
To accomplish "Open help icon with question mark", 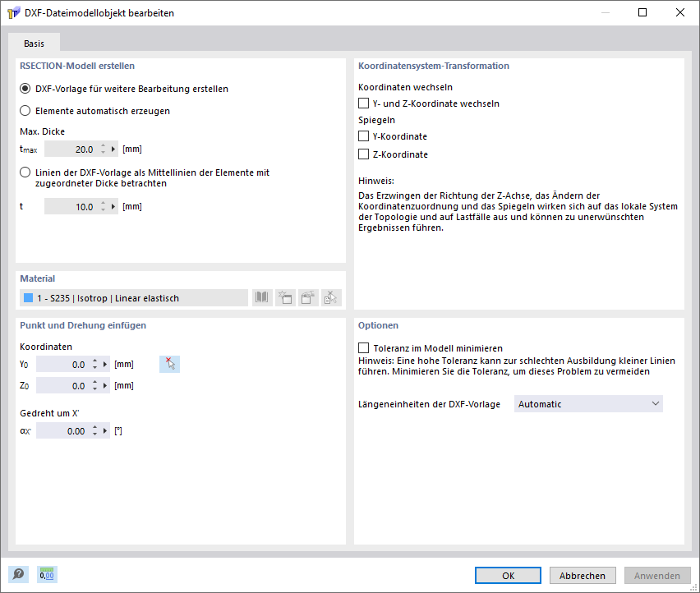I will 18,574.
